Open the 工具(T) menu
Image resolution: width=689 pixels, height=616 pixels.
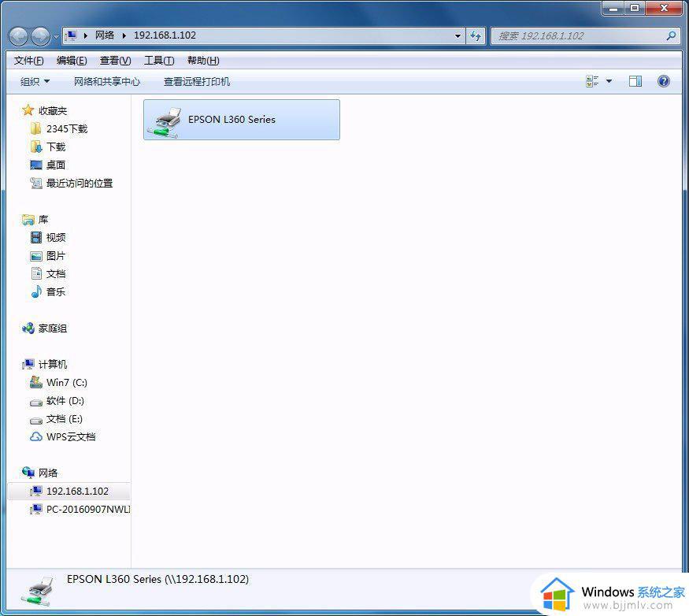coord(159,61)
